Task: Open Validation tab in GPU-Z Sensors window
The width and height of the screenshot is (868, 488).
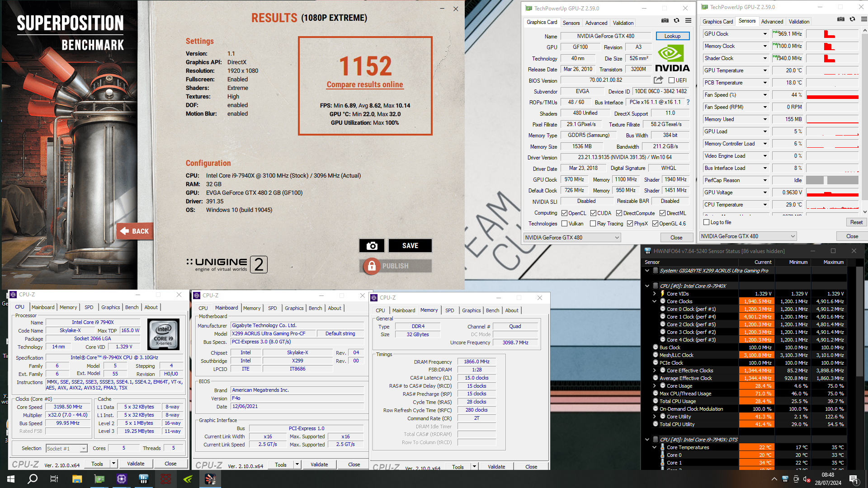Action: (799, 22)
